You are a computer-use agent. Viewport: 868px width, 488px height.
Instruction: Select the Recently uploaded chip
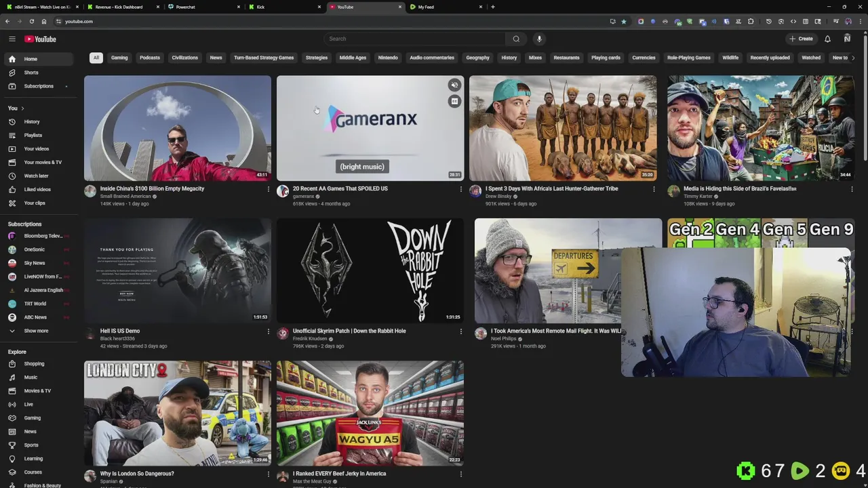pyautogui.click(x=770, y=58)
